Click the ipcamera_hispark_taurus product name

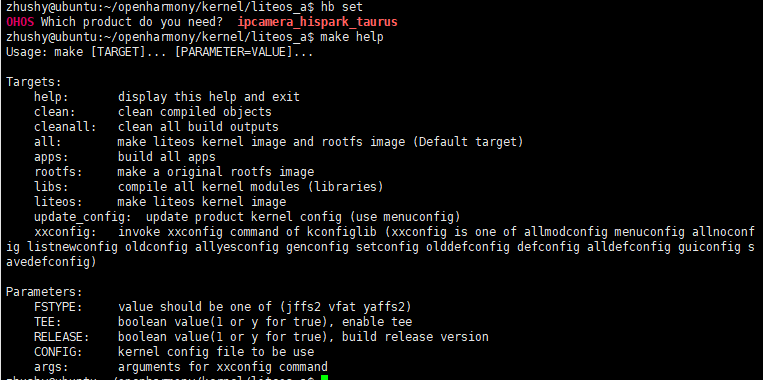point(317,22)
